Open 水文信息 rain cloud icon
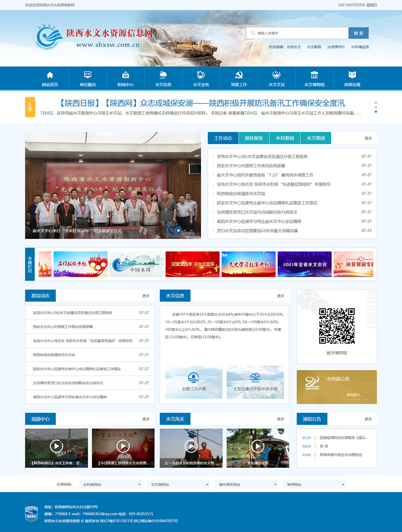Screen dimensions: 402x532 [163, 75]
